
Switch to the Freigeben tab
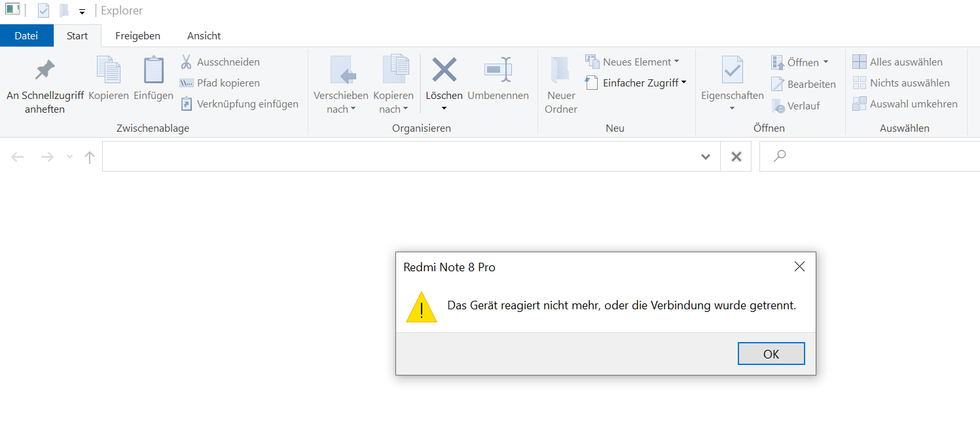137,35
